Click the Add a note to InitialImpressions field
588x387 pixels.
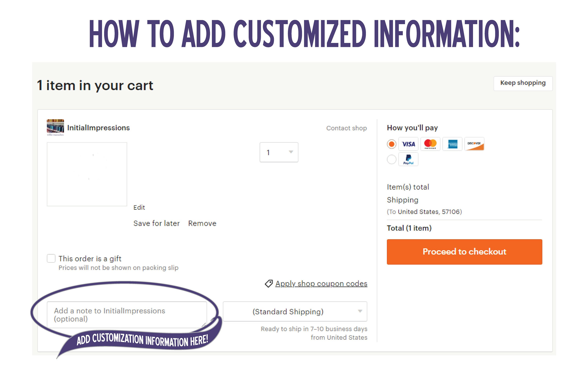click(127, 315)
